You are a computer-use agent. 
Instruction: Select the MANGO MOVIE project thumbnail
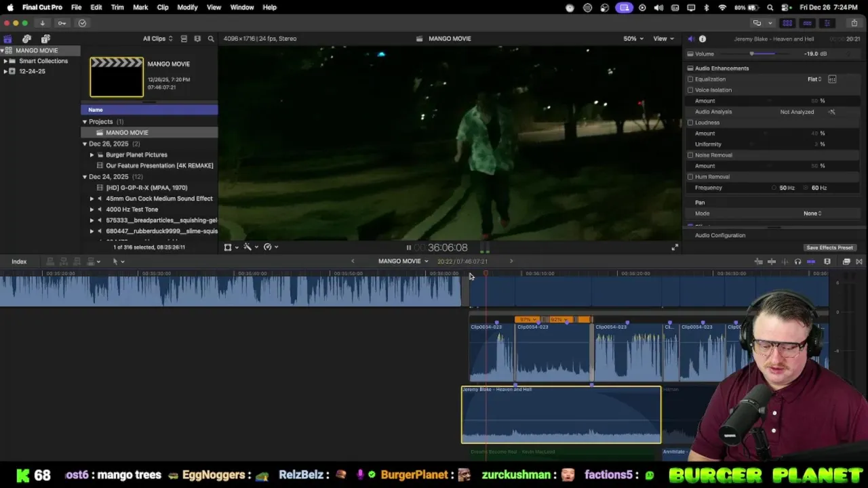117,77
